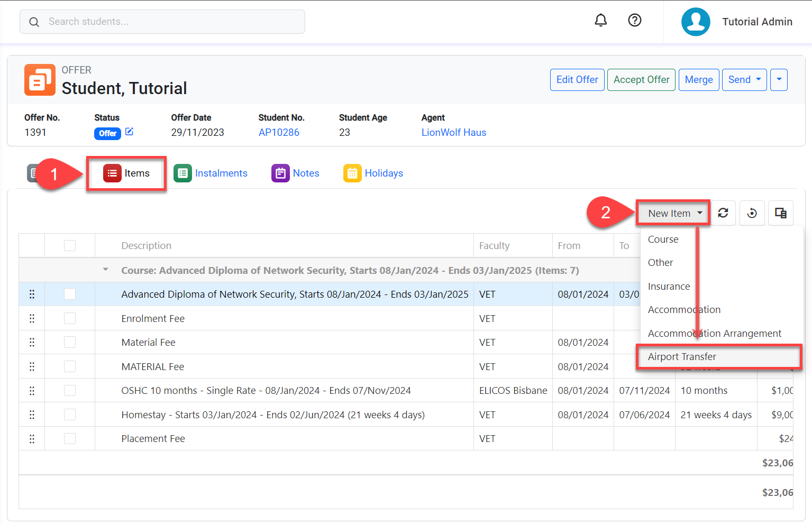Click the Tutorial Admin user name
Viewport: 812px width, 525px height.
coord(757,22)
